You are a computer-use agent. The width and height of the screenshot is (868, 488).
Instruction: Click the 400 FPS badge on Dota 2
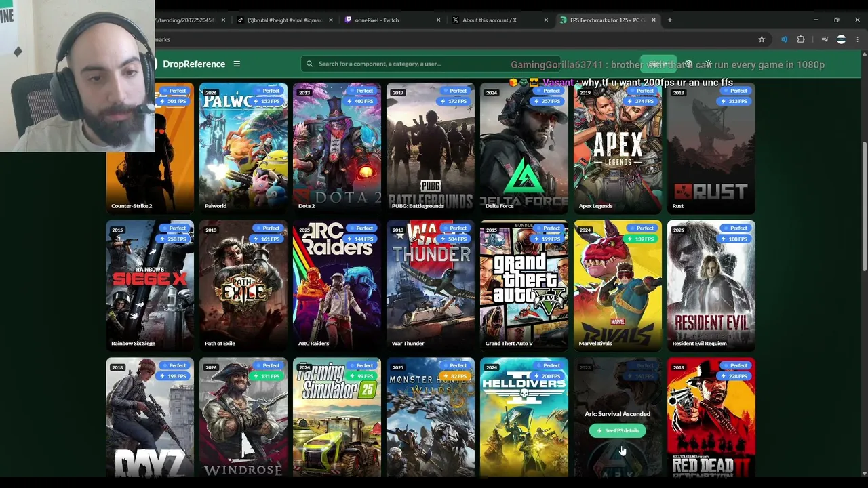tap(361, 102)
